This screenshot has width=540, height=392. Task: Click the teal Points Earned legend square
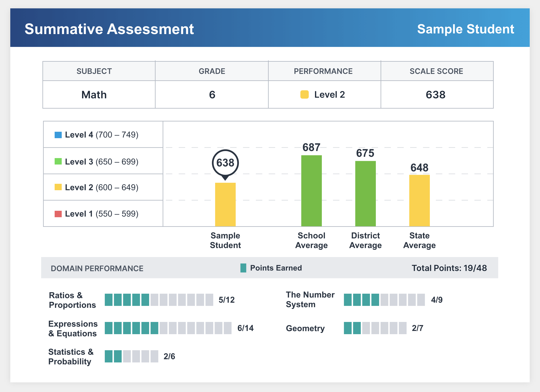coord(243,268)
